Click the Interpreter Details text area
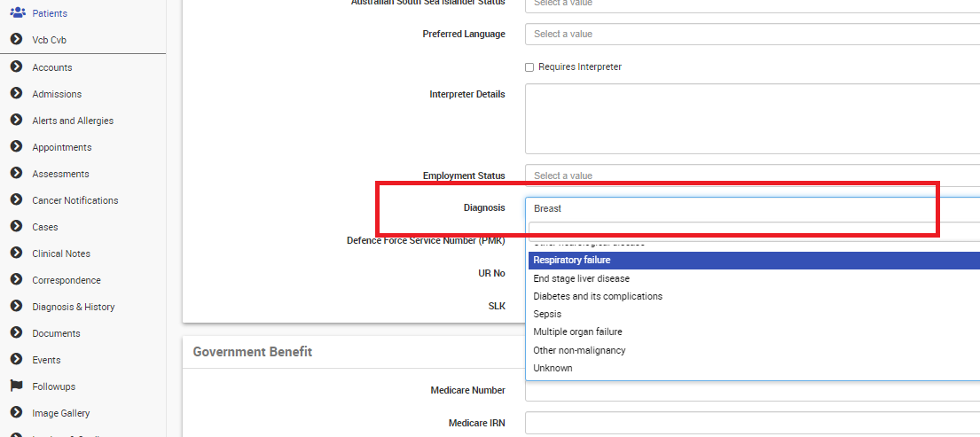Viewport: 980px width, 437px height. 752,119
